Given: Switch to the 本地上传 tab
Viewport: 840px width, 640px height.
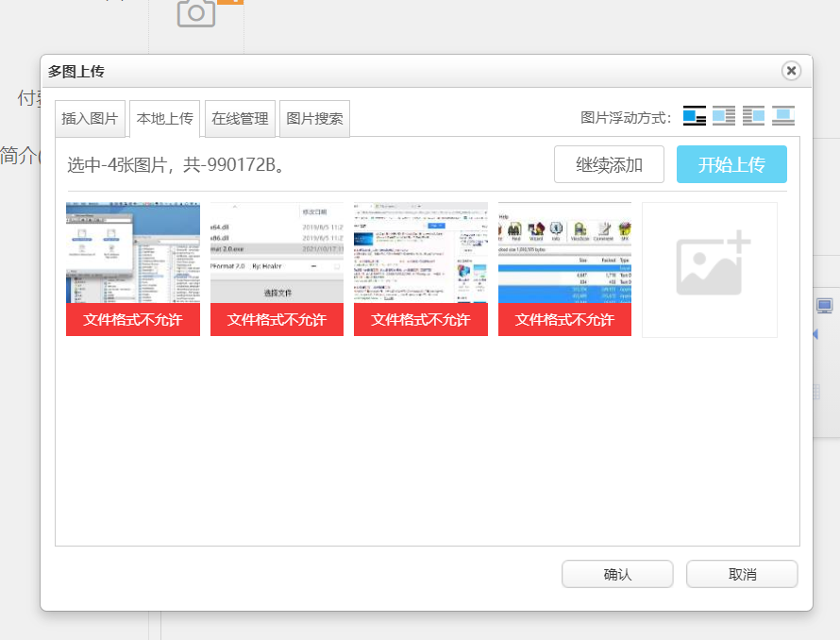Looking at the screenshot, I should point(165,118).
